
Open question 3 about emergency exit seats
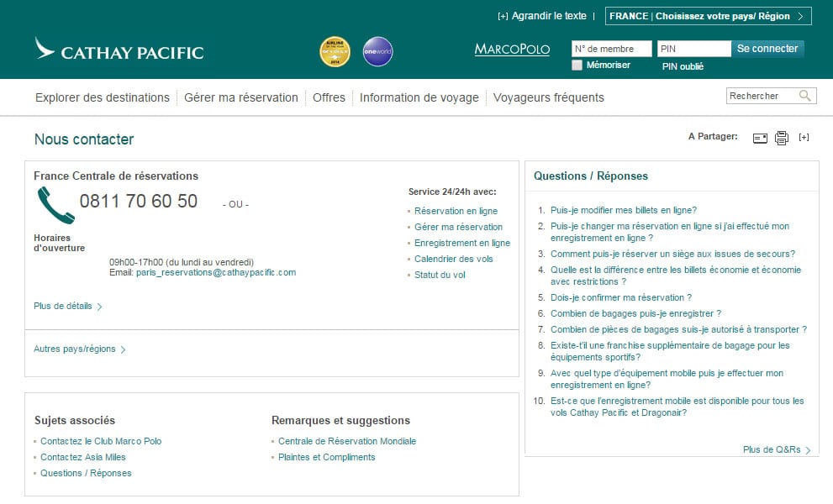click(673, 254)
